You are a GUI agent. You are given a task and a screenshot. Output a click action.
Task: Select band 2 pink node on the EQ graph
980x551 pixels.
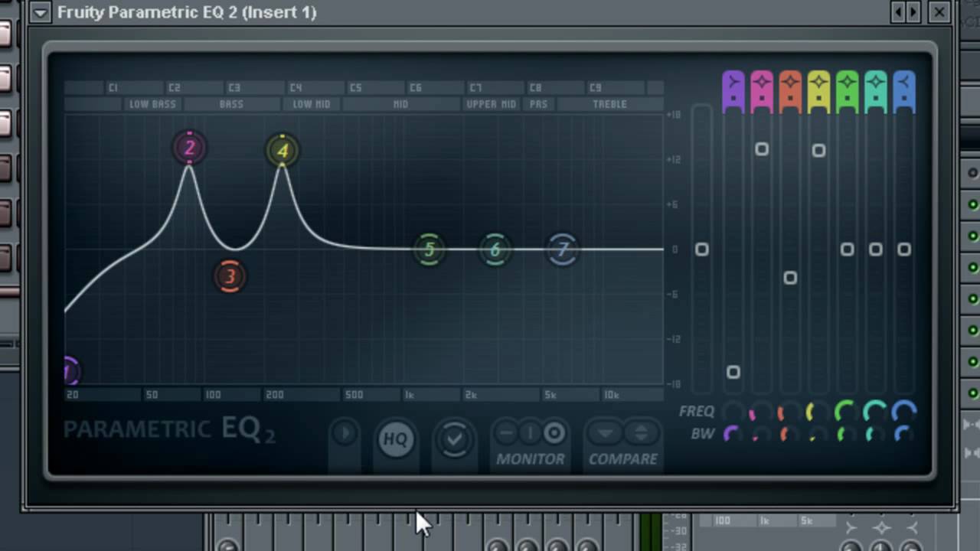[x=189, y=148]
